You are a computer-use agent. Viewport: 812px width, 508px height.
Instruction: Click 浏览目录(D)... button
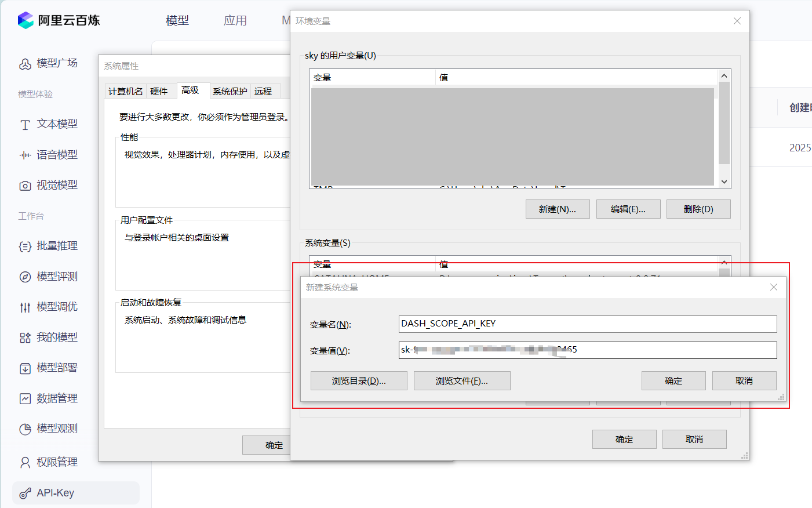point(359,380)
